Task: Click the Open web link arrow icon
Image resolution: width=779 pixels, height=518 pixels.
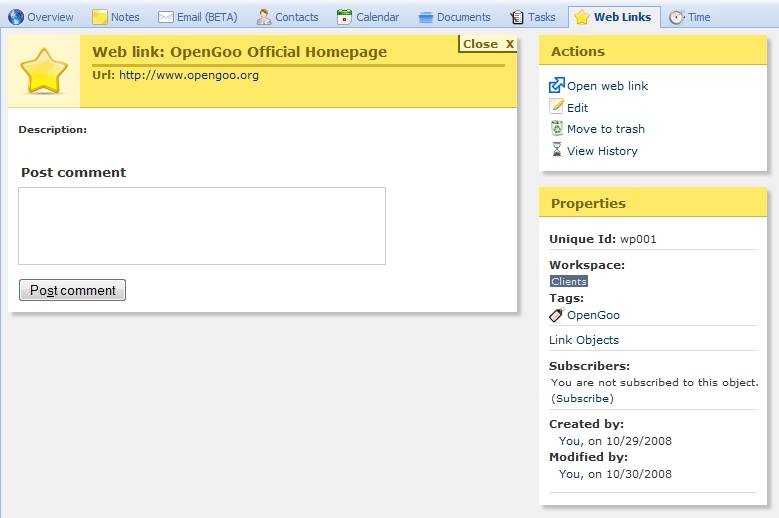Action: [556, 85]
